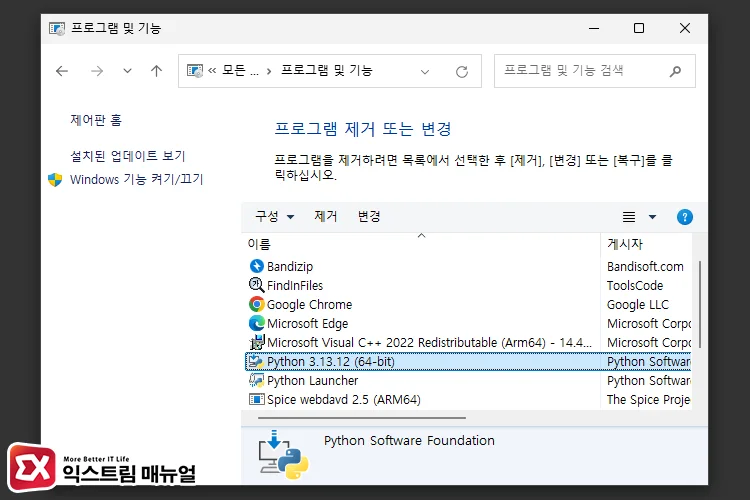750x500 pixels.
Task: Click The Spice Project publisher cell
Action: tap(649, 400)
